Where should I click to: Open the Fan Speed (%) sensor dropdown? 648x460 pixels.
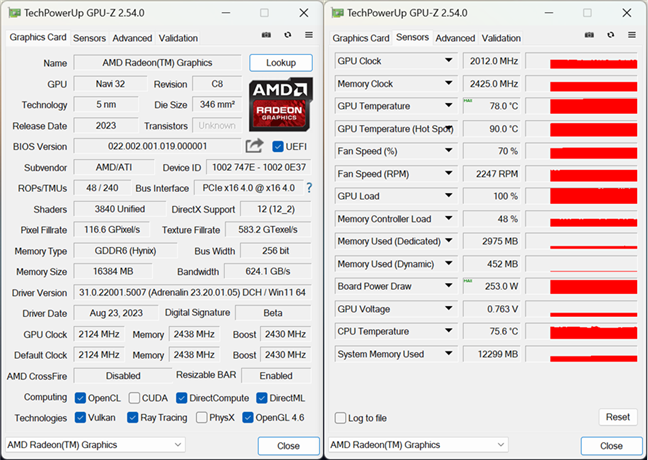click(448, 150)
